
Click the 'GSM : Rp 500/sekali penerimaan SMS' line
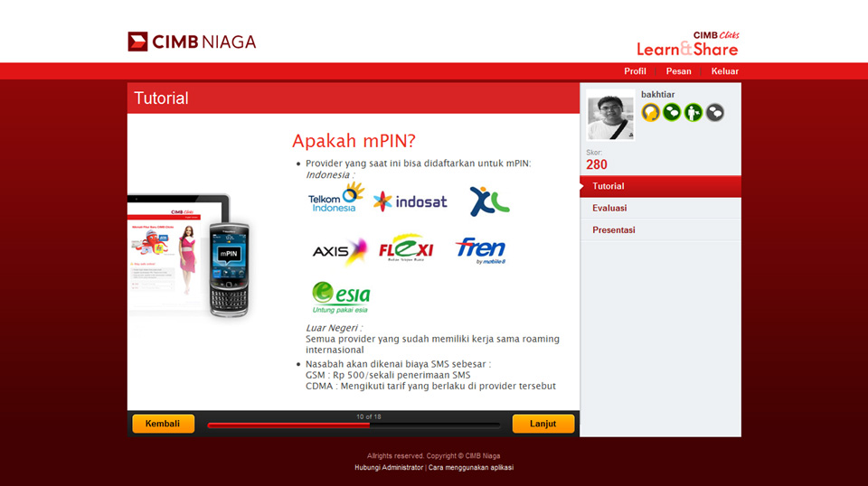pos(388,375)
